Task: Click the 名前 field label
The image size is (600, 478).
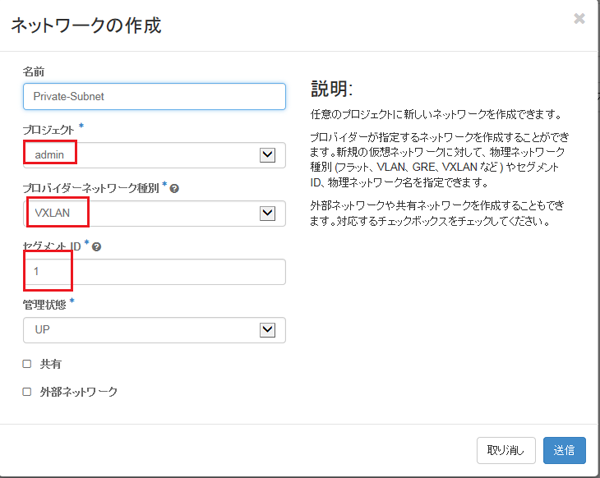Action: coord(34,71)
